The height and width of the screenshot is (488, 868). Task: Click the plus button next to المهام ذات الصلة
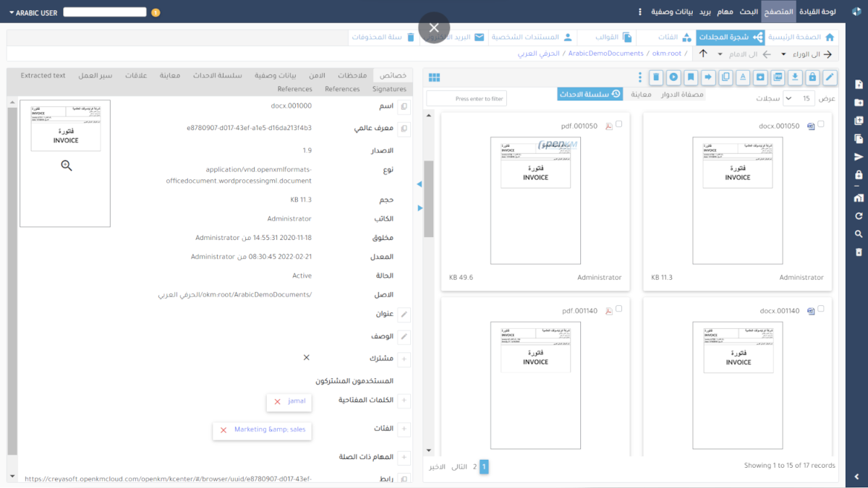click(404, 458)
